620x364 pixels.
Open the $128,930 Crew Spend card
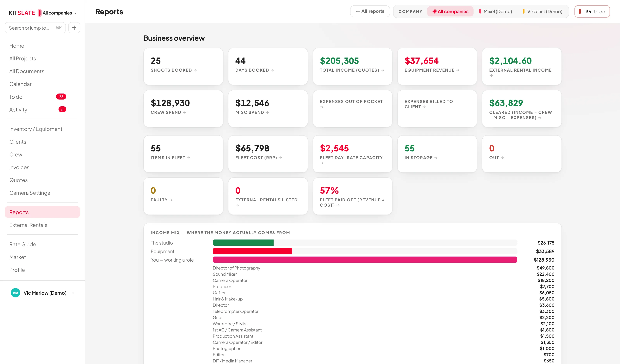coord(183,108)
